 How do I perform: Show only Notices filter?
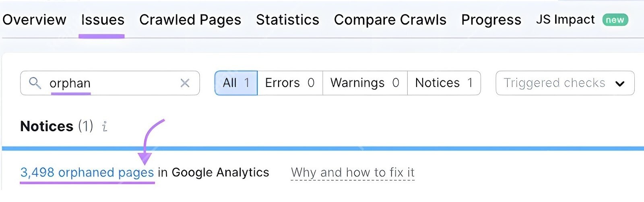[444, 83]
